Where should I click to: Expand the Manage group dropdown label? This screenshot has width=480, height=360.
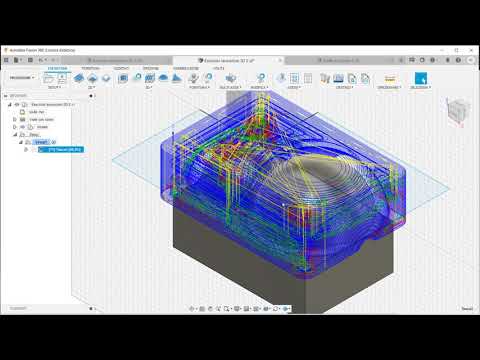345,87
